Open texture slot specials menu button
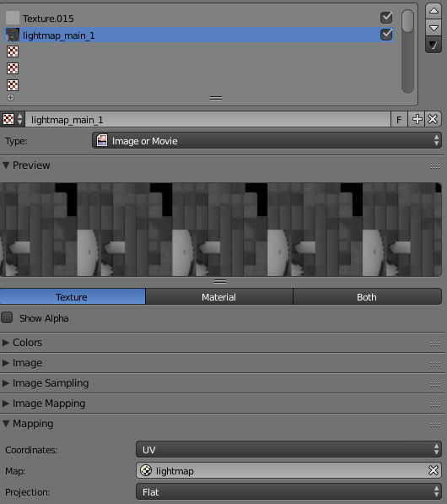447x504 pixels. pyautogui.click(x=434, y=45)
